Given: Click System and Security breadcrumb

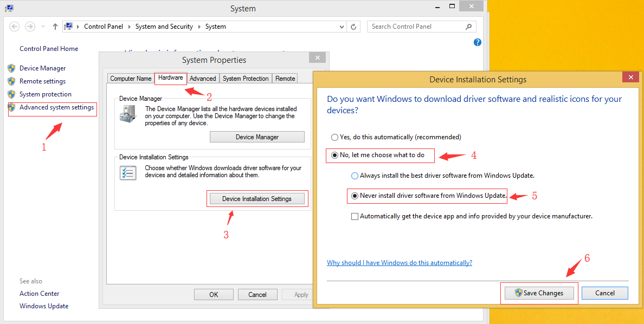Looking at the screenshot, I should pos(164,27).
